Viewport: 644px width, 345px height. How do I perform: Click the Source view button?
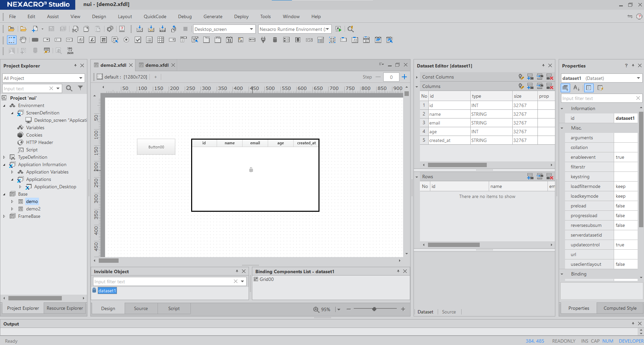coord(141,308)
